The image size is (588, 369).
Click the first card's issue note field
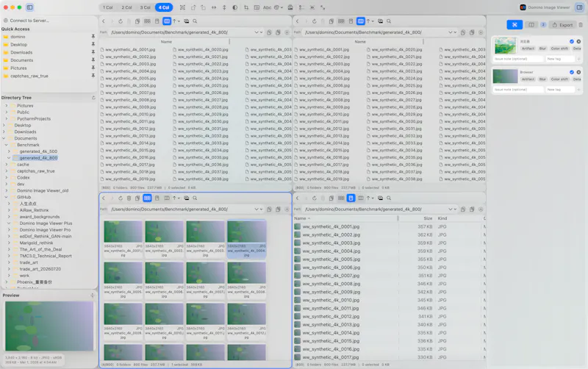518,59
